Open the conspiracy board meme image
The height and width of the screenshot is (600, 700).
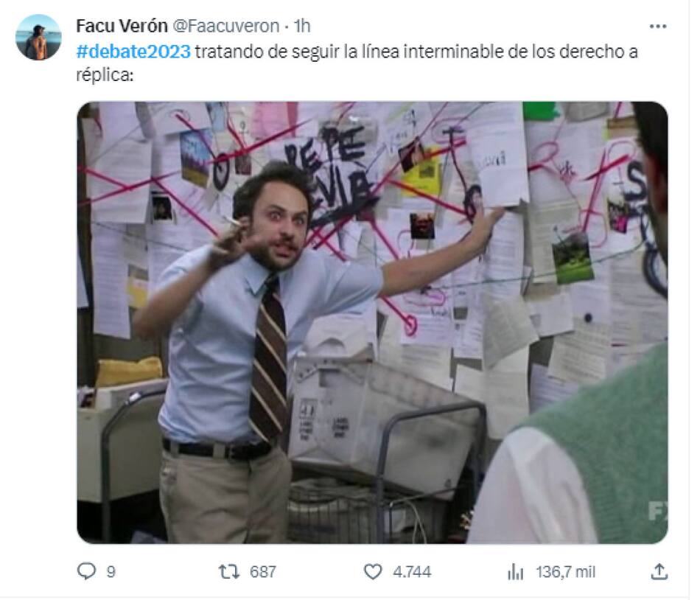tap(372, 322)
